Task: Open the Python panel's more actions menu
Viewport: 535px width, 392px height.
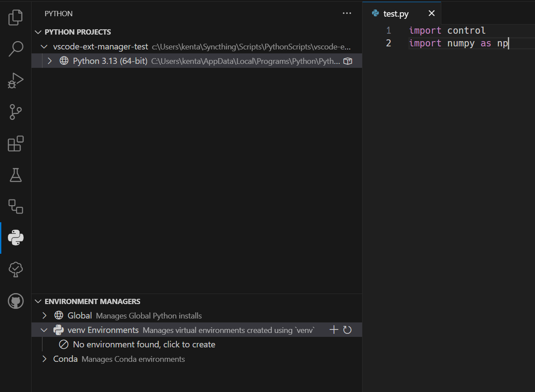Action: coord(347,13)
